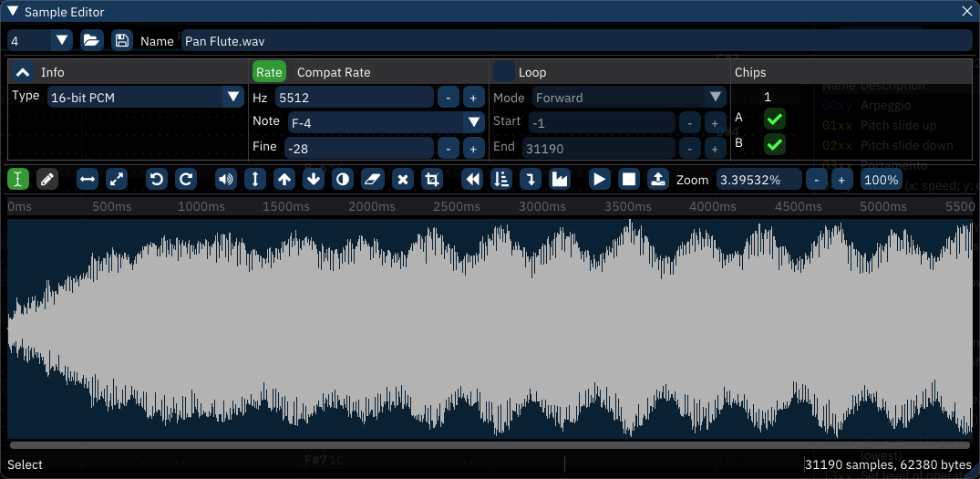Image resolution: width=980 pixels, height=479 pixels.
Task: Click the 4000ms mark on time ruler
Action: pos(713,206)
